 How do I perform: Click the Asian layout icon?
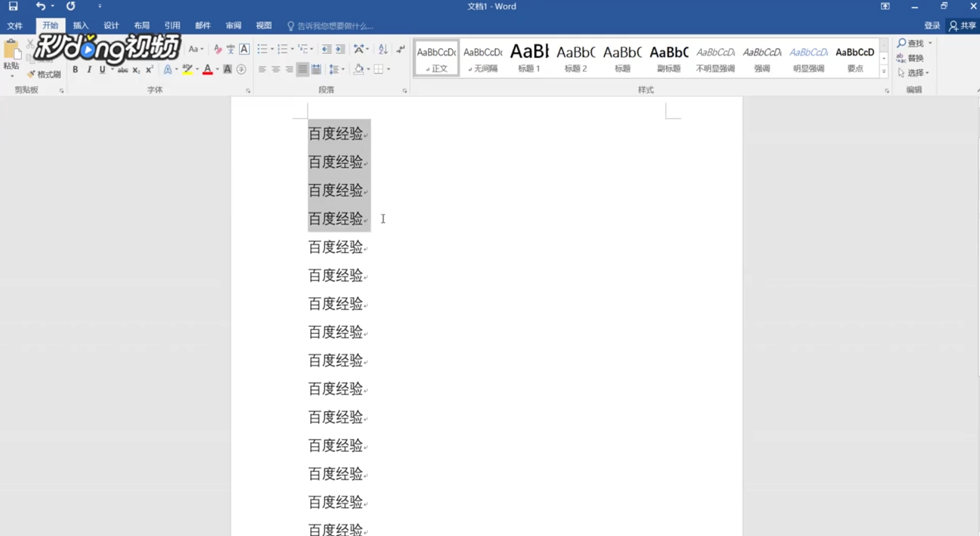(359, 50)
